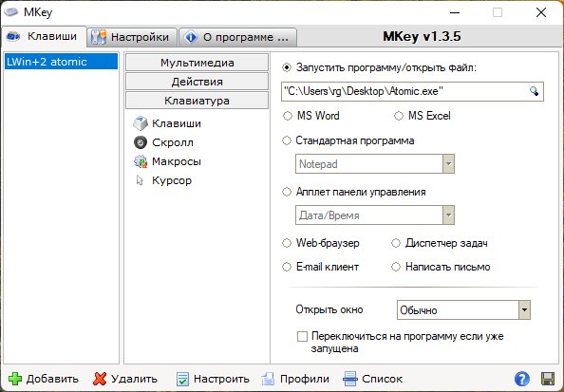Screen dimensions: 564x392
Task: Select the Курсор text item
Action: click(x=172, y=180)
